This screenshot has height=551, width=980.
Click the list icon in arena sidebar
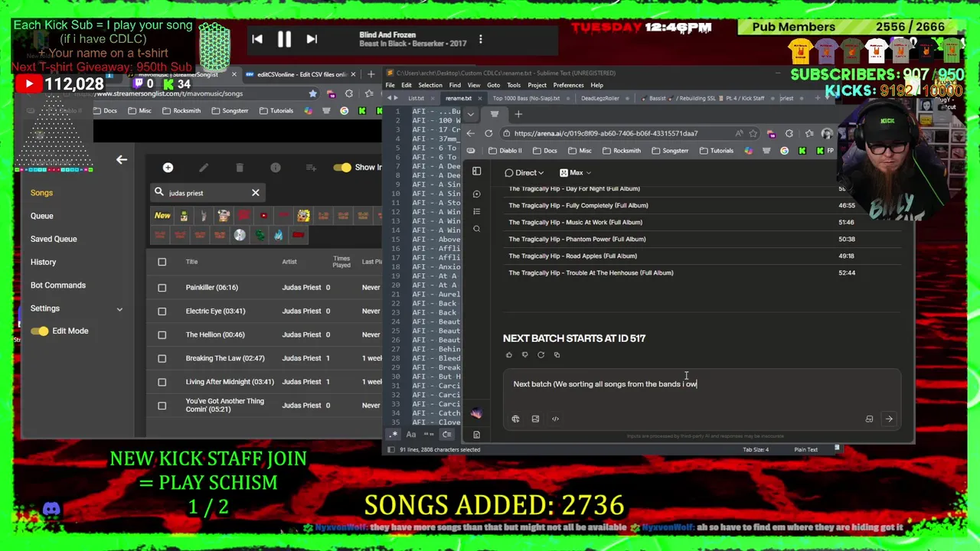tap(476, 211)
